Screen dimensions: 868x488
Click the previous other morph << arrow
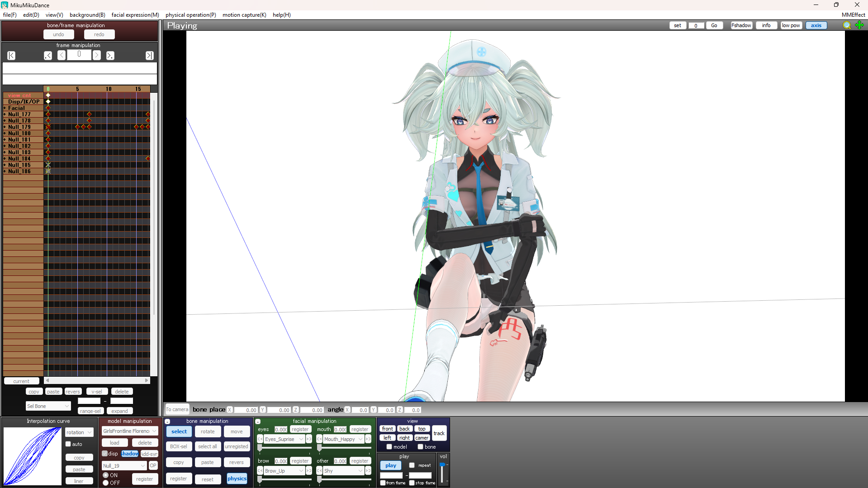(319, 471)
